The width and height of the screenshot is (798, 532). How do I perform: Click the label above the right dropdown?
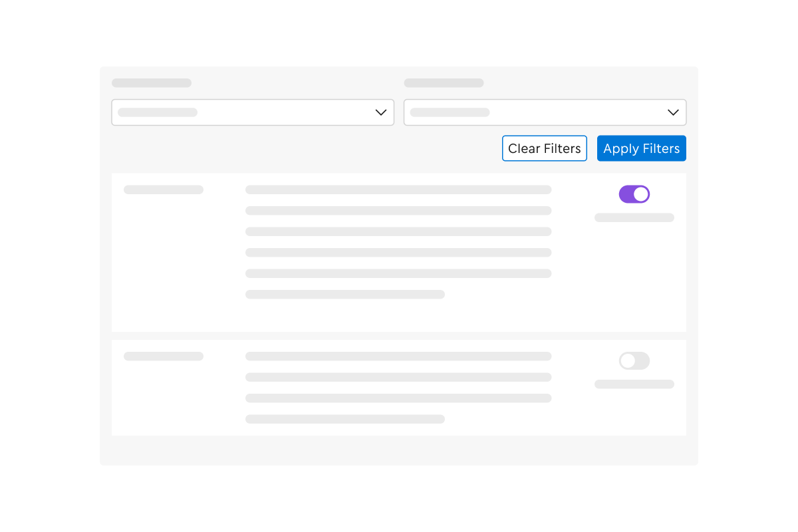[x=444, y=83]
